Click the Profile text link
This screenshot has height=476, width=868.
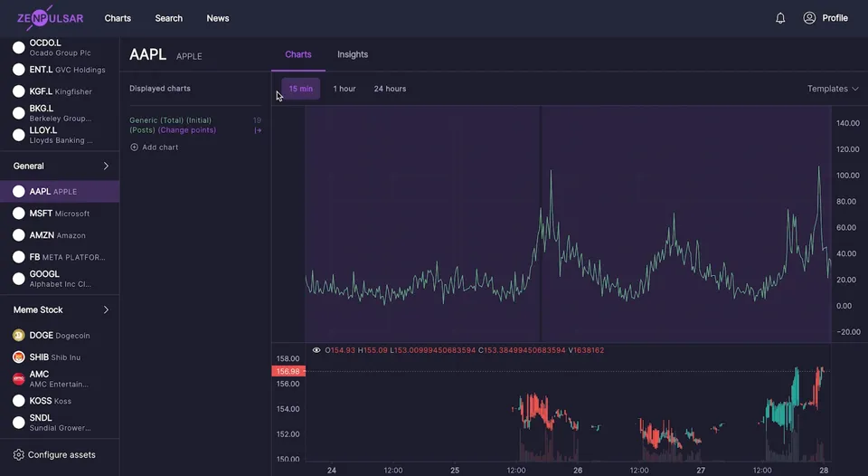[835, 18]
